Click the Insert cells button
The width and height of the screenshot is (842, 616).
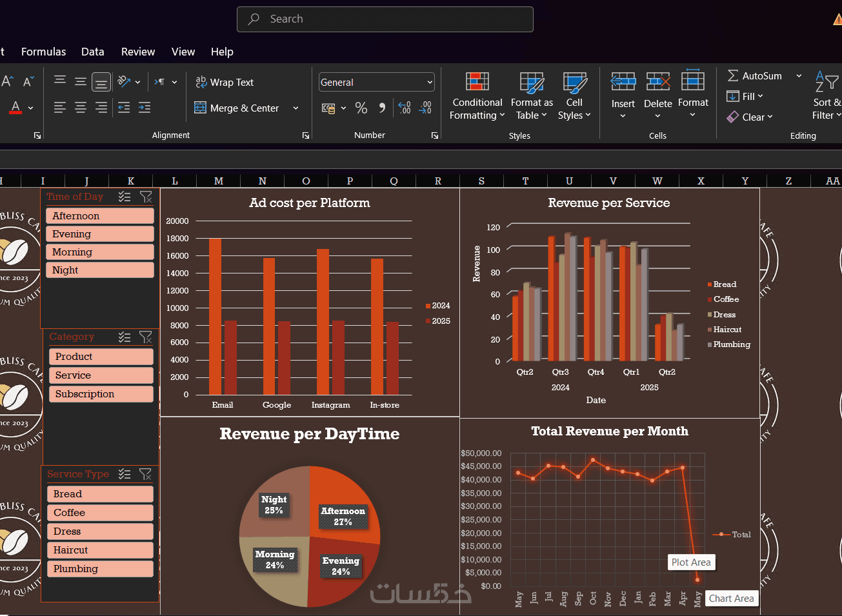click(623, 95)
